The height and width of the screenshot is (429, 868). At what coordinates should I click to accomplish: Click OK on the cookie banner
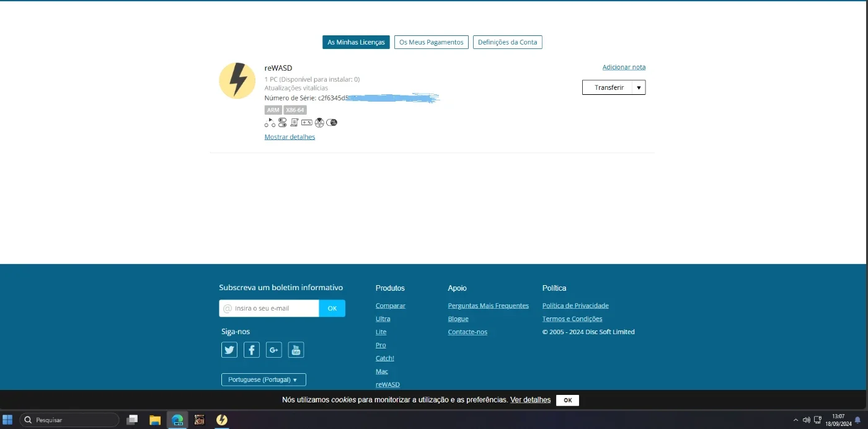coord(567,400)
